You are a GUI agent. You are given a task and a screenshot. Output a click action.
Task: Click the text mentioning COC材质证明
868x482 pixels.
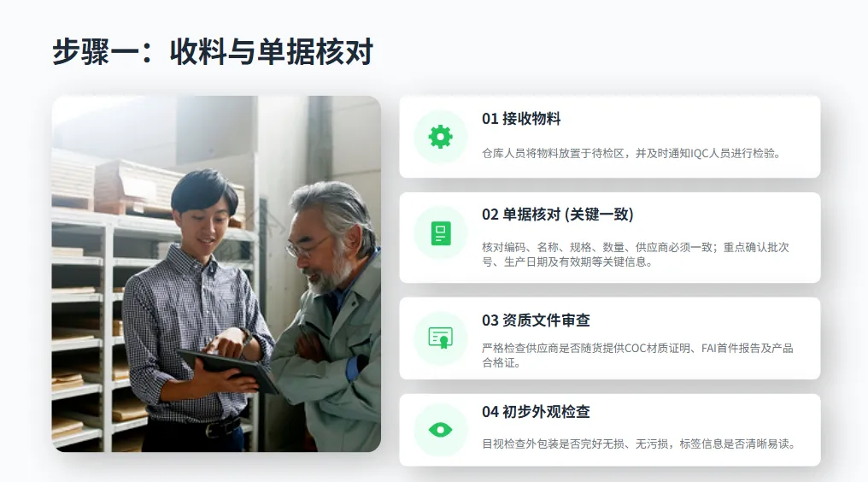click(637, 356)
